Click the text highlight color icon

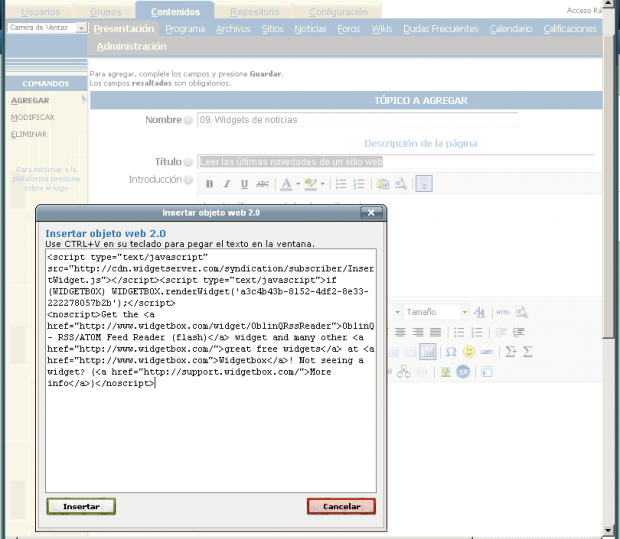pyautogui.click(x=311, y=184)
